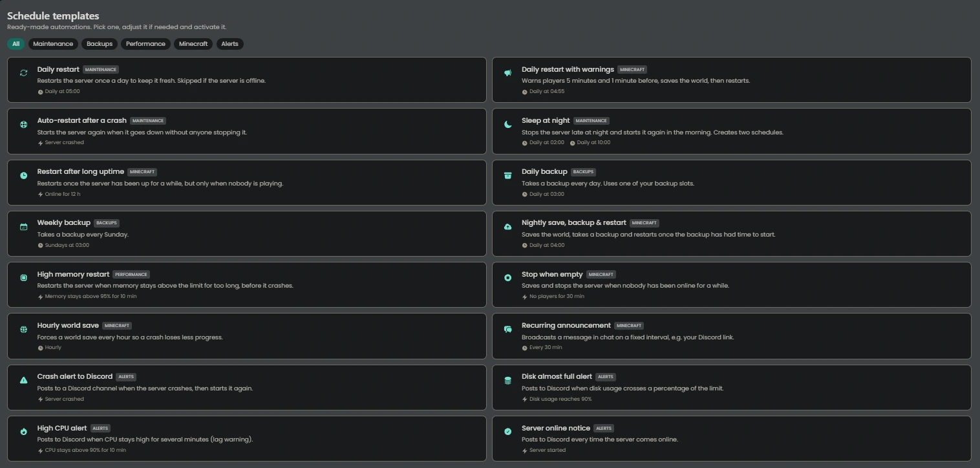Click the "Disk usage reaches 90%" trigger text

pyautogui.click(x=560, y=399)
